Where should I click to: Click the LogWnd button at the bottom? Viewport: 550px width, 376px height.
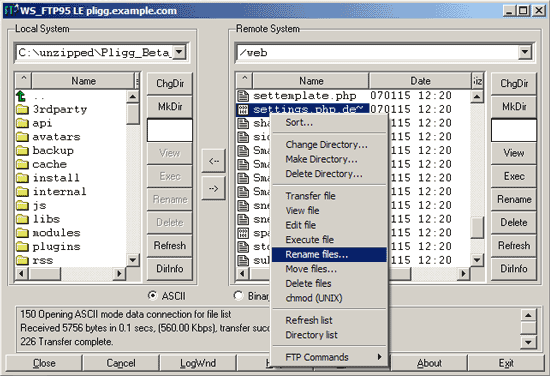[198, 363]
